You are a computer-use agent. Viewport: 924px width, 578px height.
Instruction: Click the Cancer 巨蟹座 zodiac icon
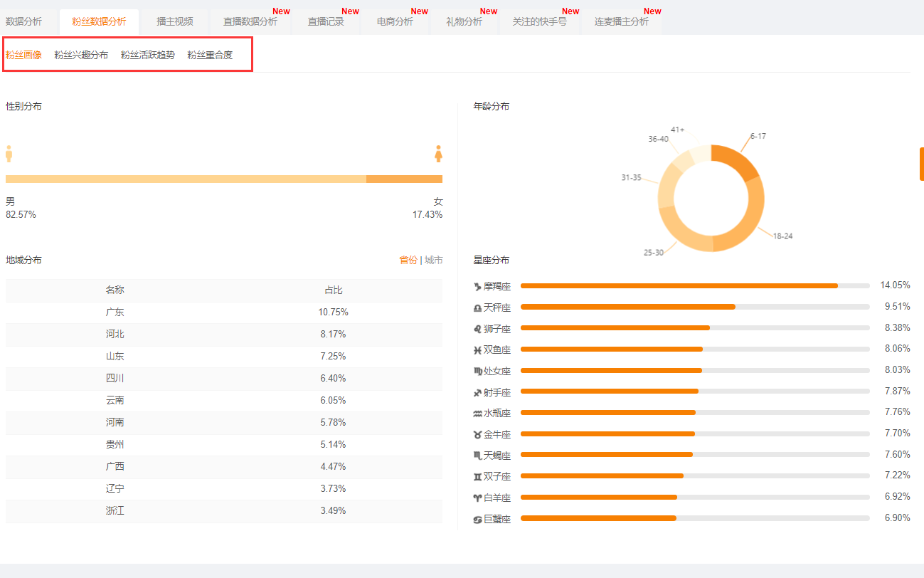tap(477, 520)
